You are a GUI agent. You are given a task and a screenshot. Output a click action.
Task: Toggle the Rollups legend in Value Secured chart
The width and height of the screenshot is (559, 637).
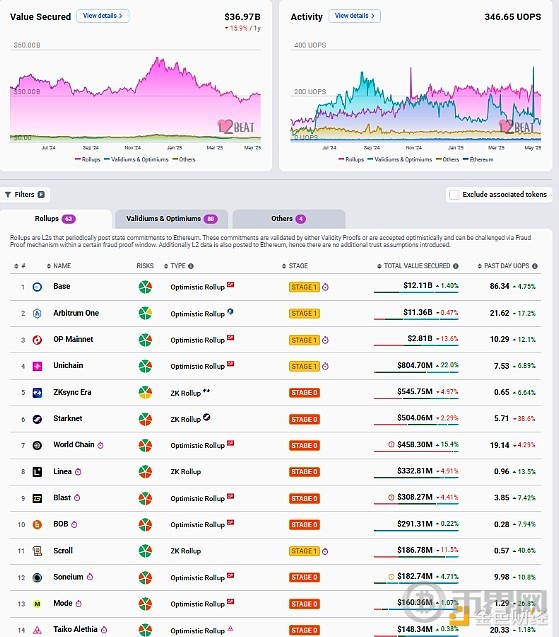pyautogui.click(x=87, y=159)
